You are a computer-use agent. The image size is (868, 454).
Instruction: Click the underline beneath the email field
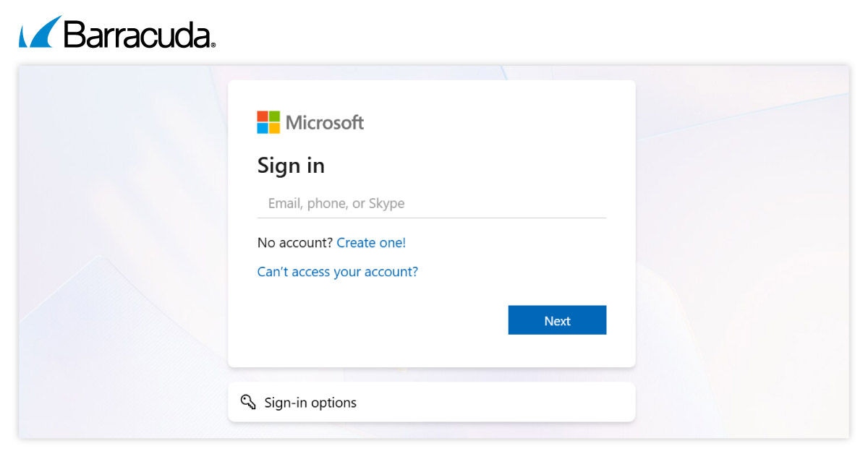431,218
